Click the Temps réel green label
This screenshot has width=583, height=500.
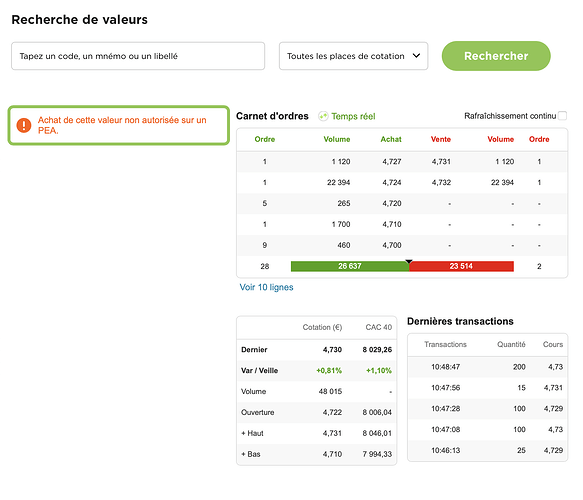pyautogui.click(x=353, y=116)
